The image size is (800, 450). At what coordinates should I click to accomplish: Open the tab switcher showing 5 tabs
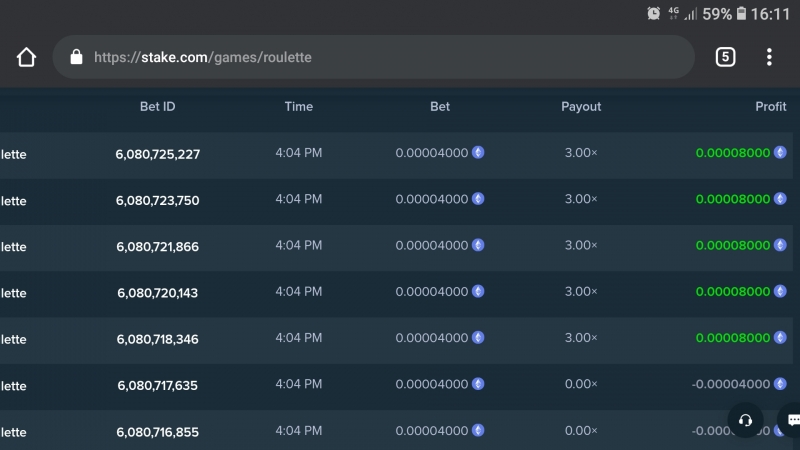pos(725,57)
